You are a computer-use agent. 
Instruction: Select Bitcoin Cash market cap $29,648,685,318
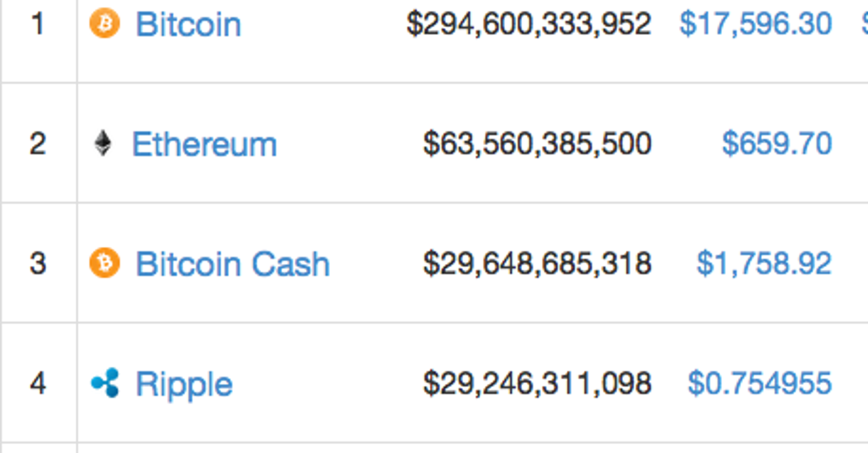pos(537,263)
